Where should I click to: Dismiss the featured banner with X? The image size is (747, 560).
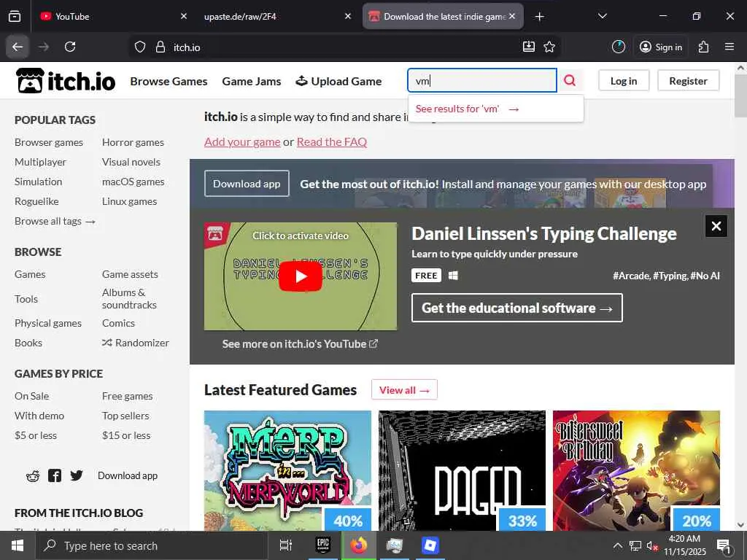(716, 226)
